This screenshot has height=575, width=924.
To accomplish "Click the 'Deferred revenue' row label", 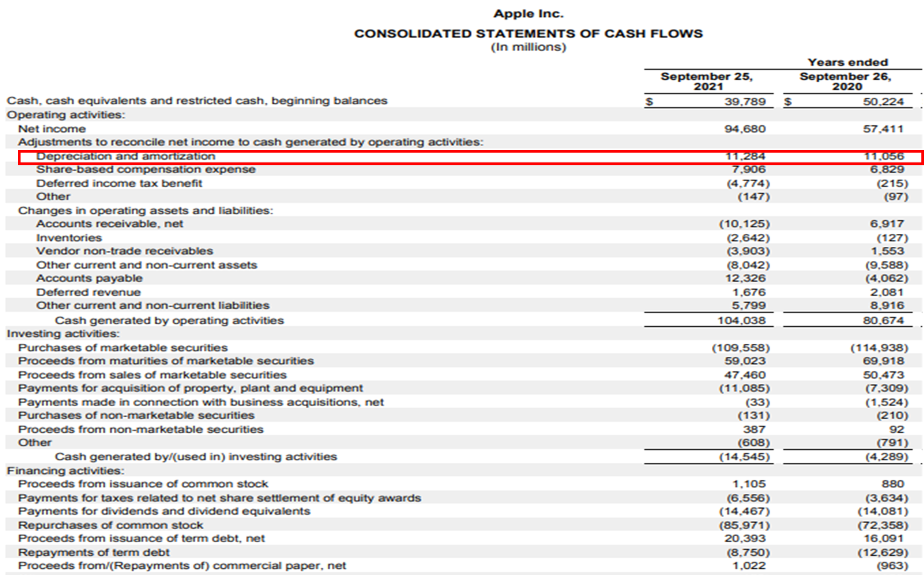I will point(88,292).
